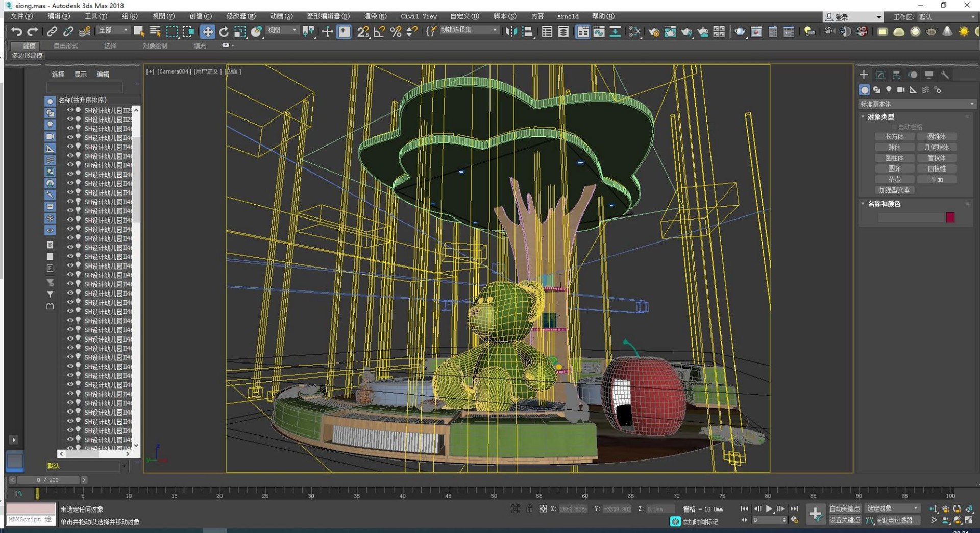The height and width of the screenshot is (533, 980).
Task: Open the Curve Editor icon
Action: tap(599, 32)
